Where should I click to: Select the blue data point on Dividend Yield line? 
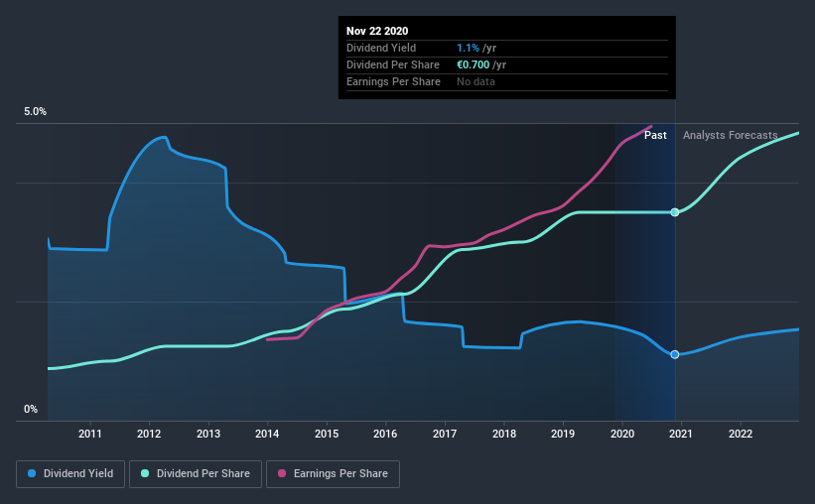point(675,354)
